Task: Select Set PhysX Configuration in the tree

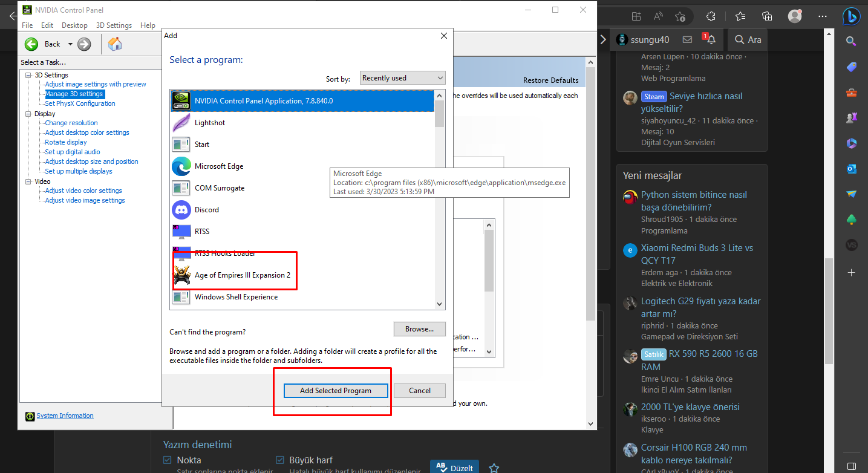Action: (x=80, y=103)
